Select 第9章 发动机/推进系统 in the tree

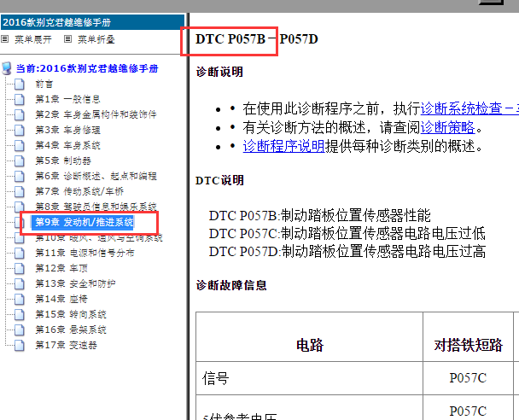click(84, 222)
